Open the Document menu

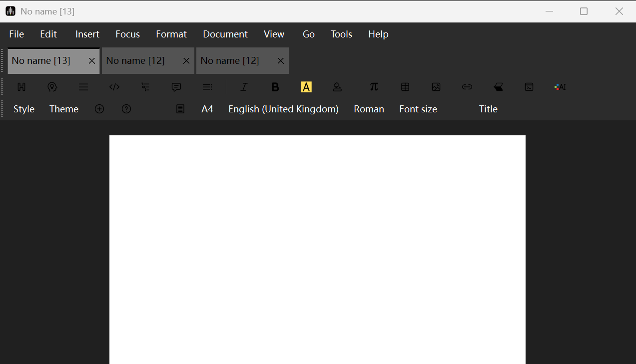225,34
